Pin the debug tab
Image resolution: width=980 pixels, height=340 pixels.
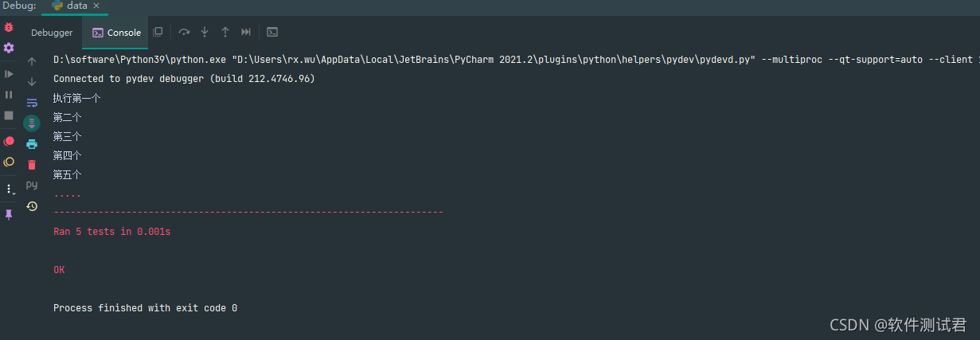click(9, 214)
